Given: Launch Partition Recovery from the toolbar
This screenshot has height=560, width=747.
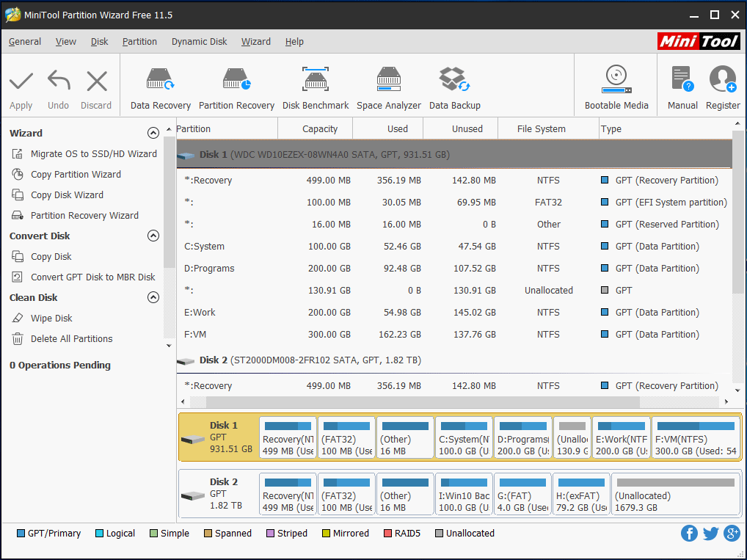Looking at the screenshot, I should (236, 85).
